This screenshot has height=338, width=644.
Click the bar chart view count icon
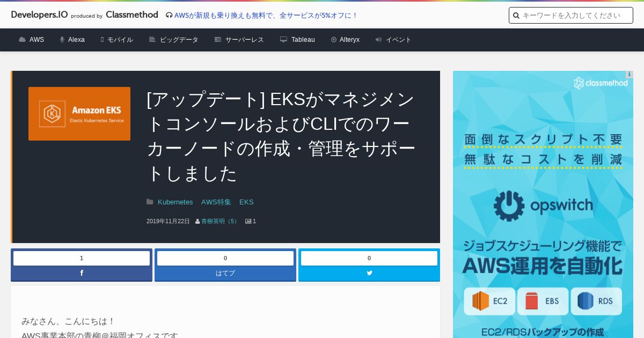tap(248, 221)
